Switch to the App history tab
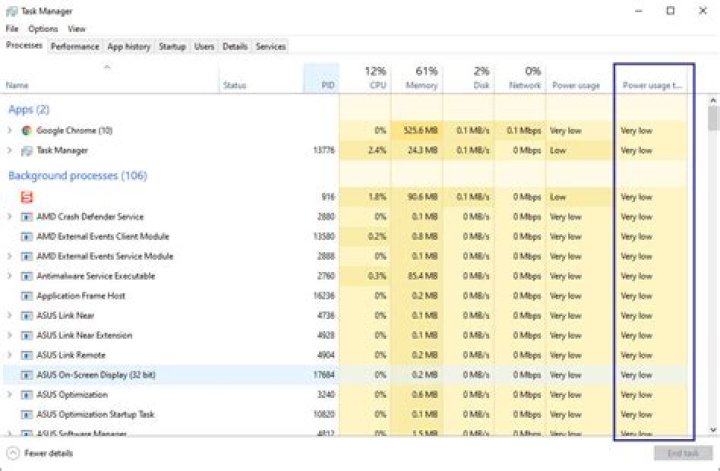The width and height of the screenshot is (720, 471). pos(129,46)
